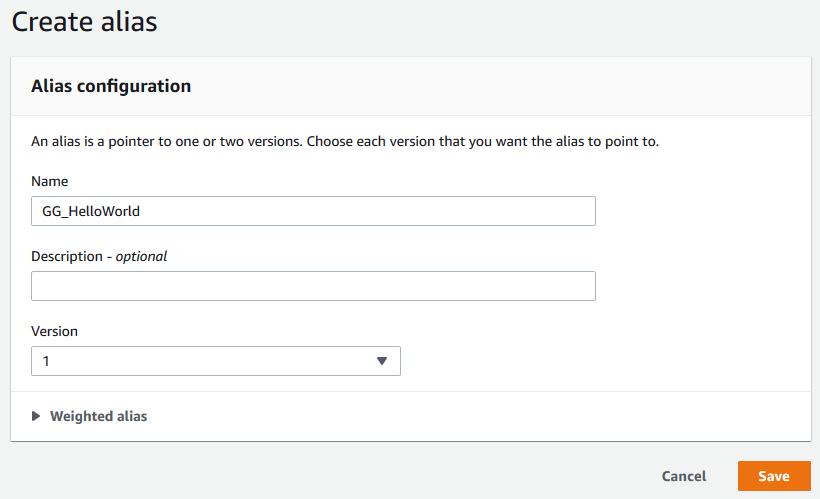Focus the Name input field
Image resolution: width=820 pixels, height=499 pixels.
click(x=313, y=211)
